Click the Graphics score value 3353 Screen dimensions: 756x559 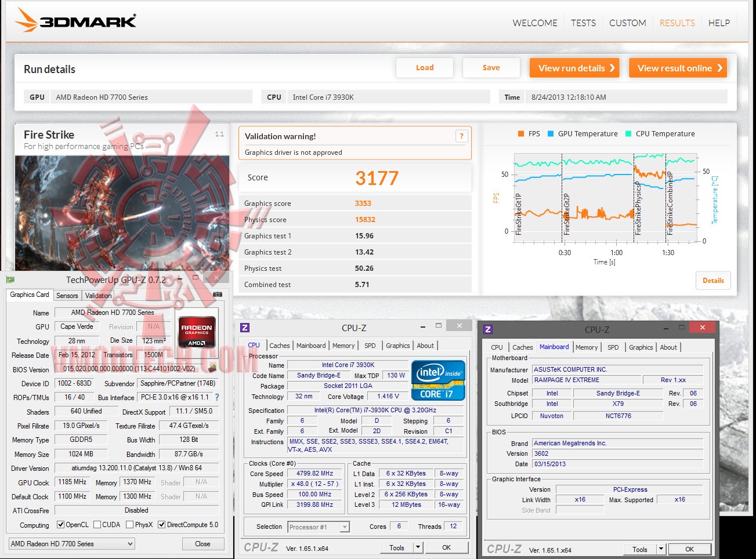(363, 204)
